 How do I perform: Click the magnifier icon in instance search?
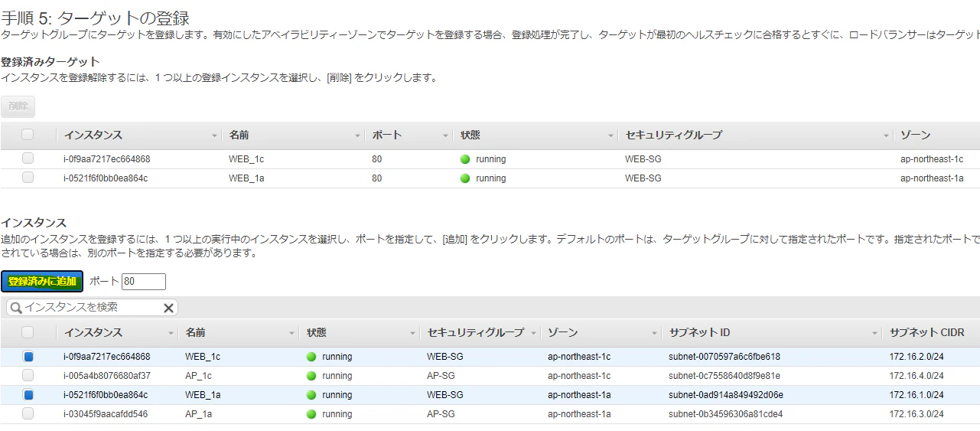(15, 308)
